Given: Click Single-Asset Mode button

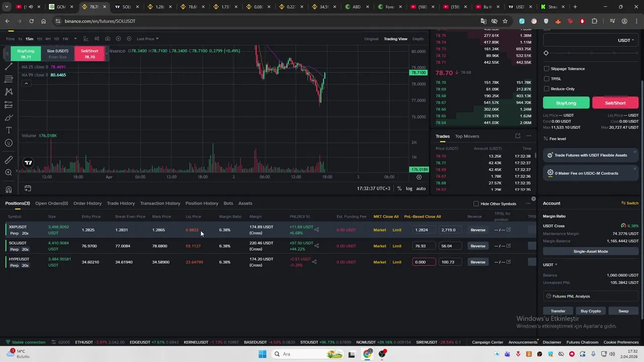Looking at the screenshot, I should (x=591, y=251).
